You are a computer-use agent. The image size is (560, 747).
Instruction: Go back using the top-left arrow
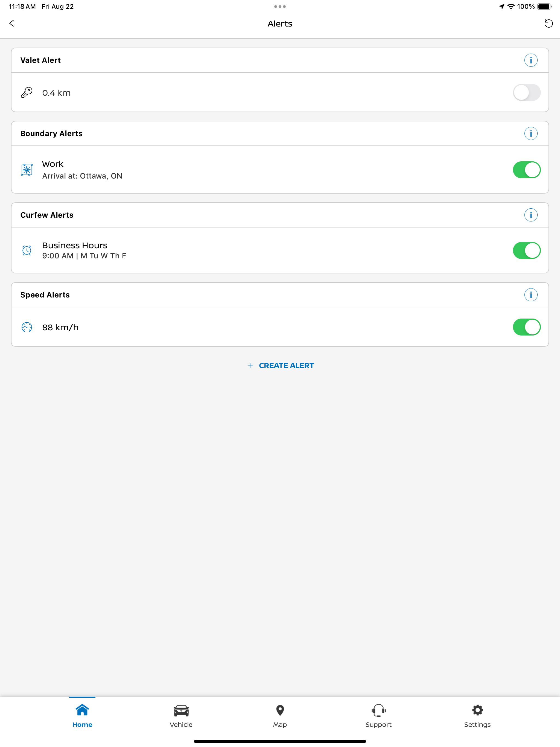(x=12, y=23)
